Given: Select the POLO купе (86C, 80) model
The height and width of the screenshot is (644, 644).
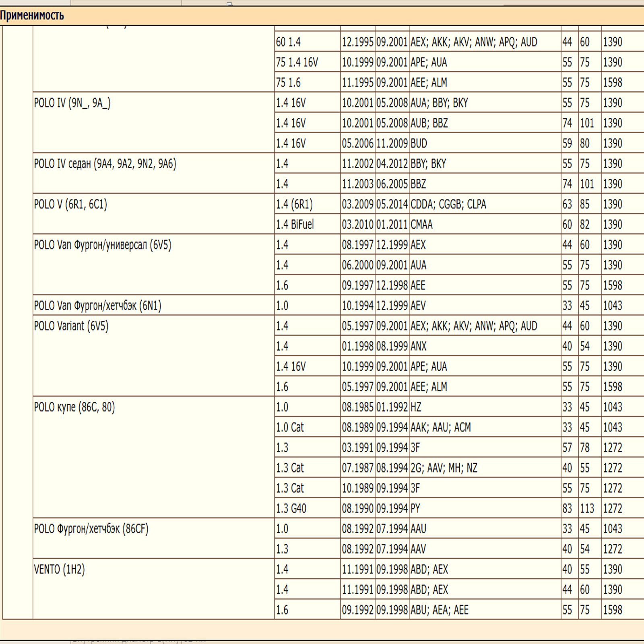Looking at the screenshot, I should [74, 407].
